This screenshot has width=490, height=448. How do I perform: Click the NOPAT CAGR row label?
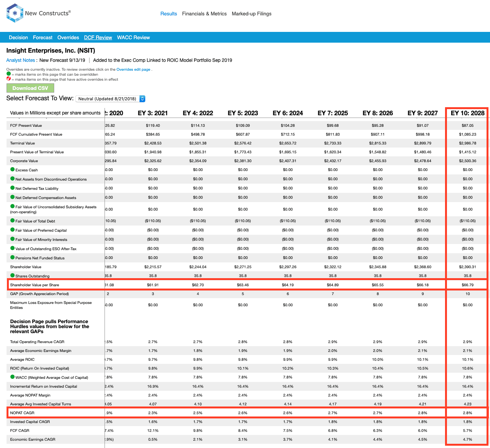pos(22,413)
